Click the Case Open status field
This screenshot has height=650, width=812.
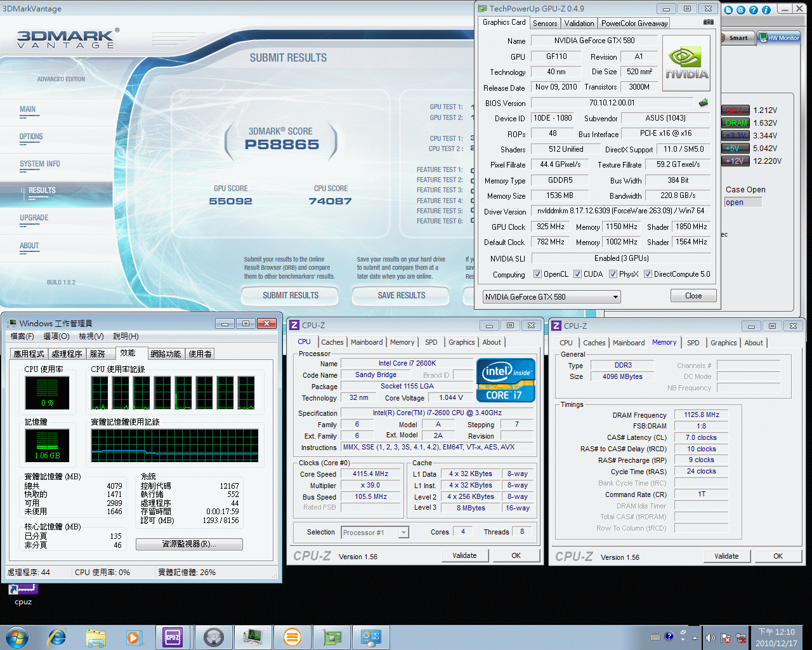click(x=743, y=202)
